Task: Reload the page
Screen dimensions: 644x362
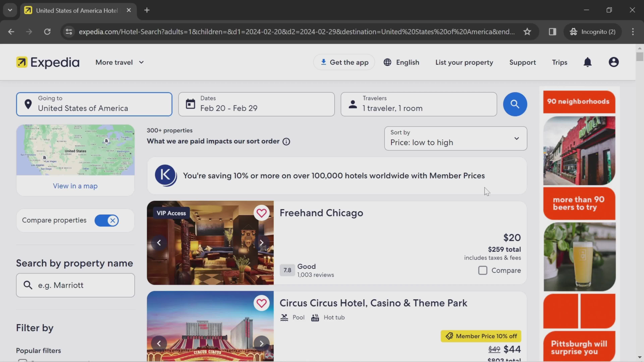Action: point(47,32)
